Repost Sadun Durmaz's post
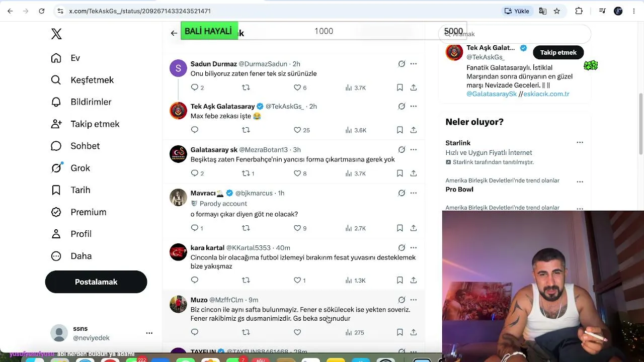The width and height of the screenshot is (644, 362). click(246, 87)
